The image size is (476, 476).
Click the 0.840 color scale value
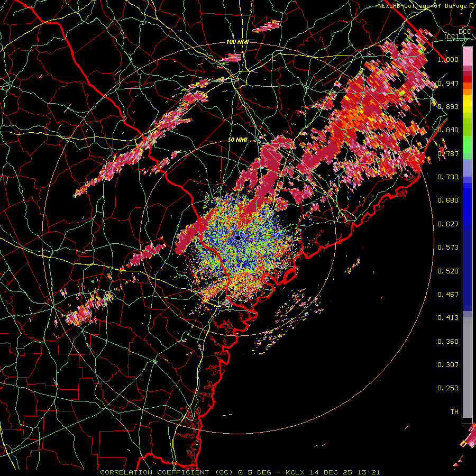pos(448,130)
